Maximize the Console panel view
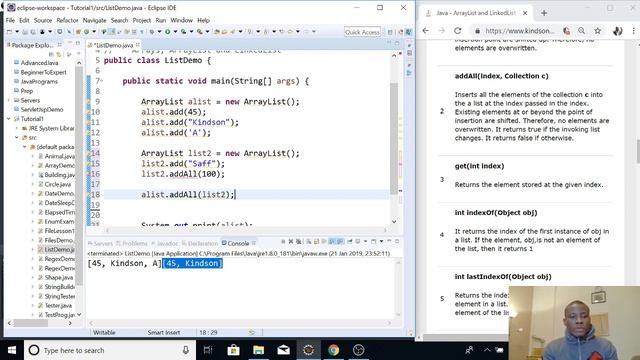Viewport: 640px width, 360px height. pyautogui.click(x=397, y=241)
